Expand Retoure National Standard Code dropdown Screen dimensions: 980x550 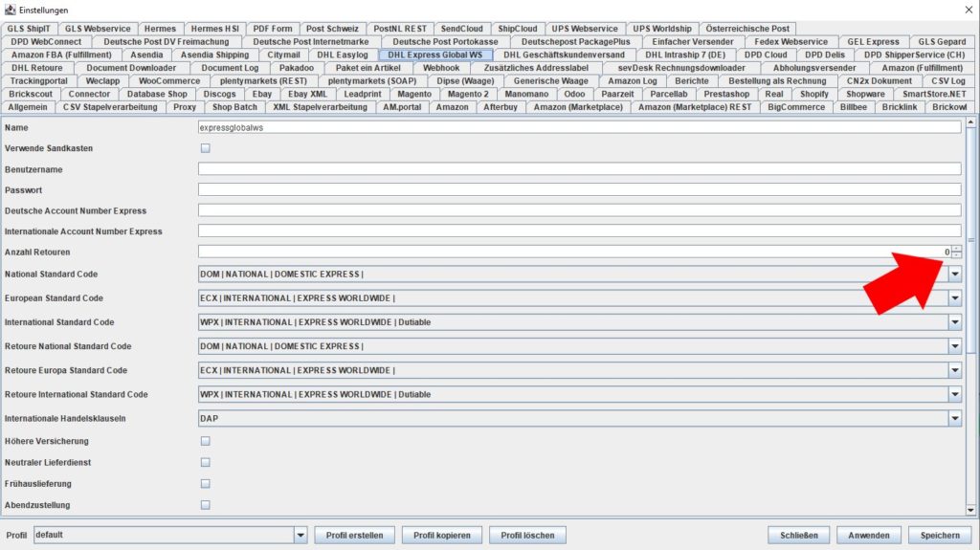click(x=954, y=346)
